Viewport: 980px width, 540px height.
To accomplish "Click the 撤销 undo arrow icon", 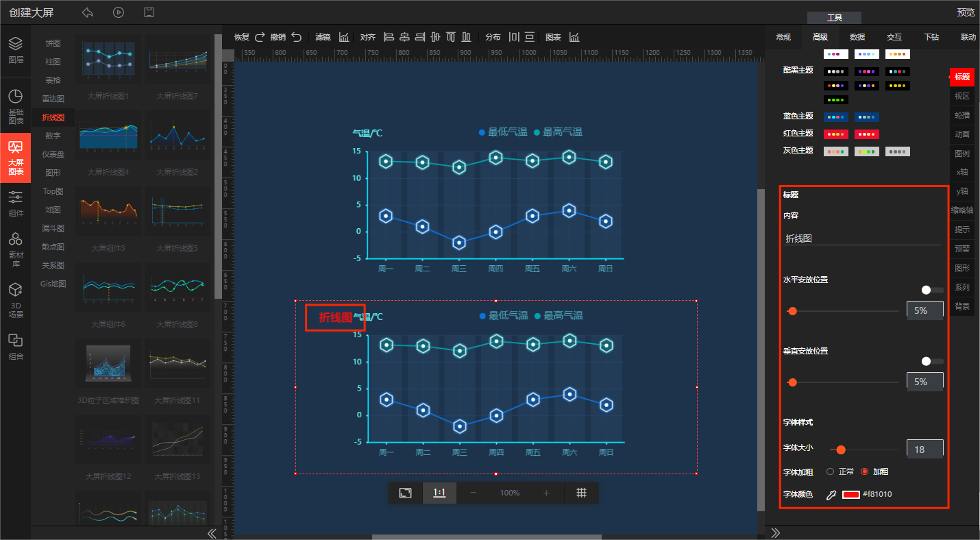I will (296, 37).
